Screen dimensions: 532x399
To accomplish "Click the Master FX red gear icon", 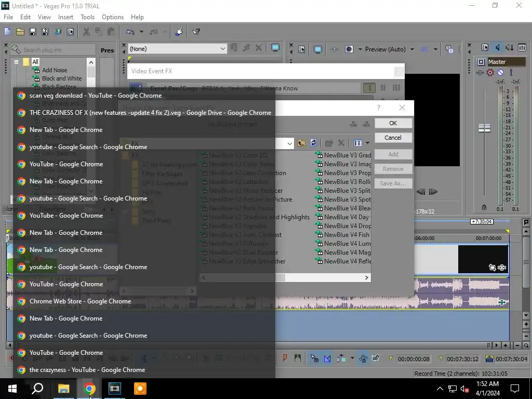I will click(x=490, y=72).
